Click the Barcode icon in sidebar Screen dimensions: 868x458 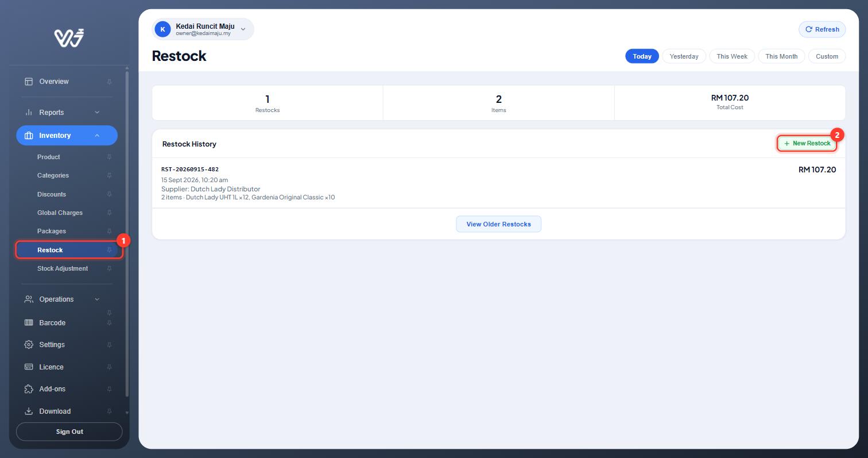tap(29, 323)
